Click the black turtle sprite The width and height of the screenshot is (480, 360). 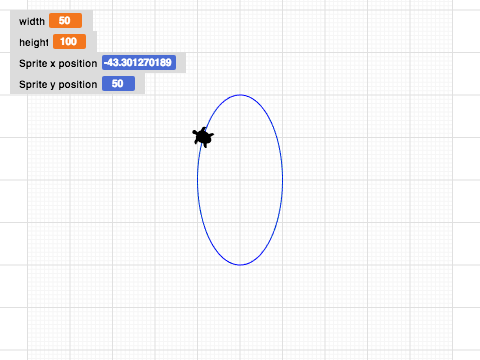pyautogui.click(x=203, y=137)
